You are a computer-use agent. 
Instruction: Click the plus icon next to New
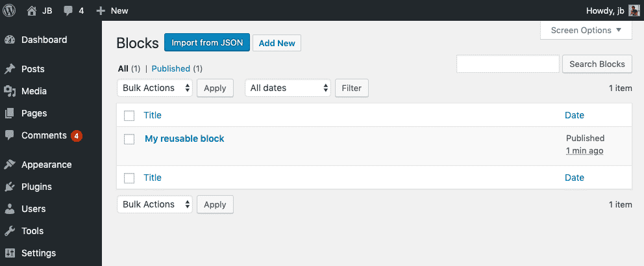[101, 10]
